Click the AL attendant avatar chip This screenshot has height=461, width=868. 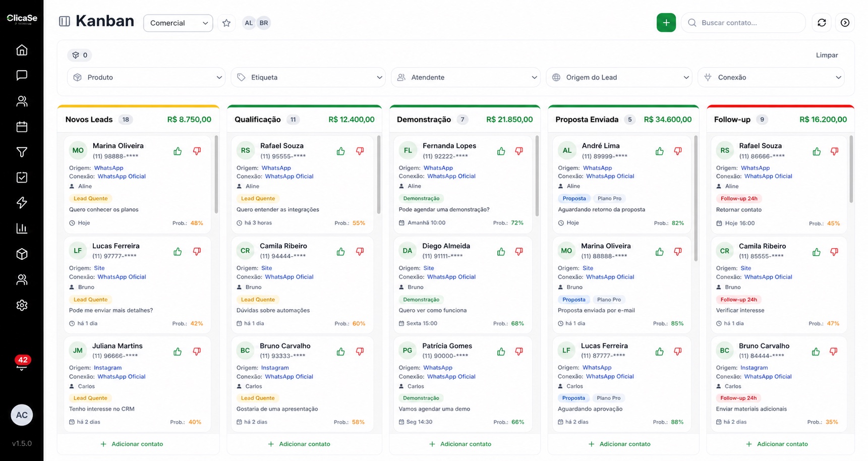[x=249, y=23]
